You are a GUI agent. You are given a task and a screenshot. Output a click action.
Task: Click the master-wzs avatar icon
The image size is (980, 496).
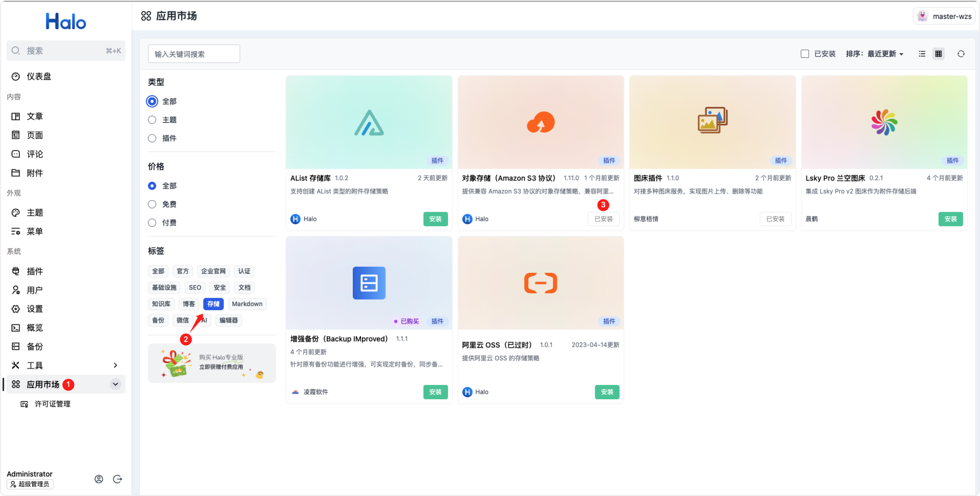click(x=923, y=16)
